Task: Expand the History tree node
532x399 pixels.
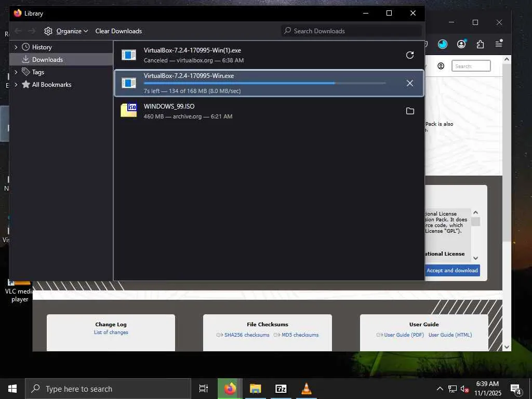Action: coord(16,47)
